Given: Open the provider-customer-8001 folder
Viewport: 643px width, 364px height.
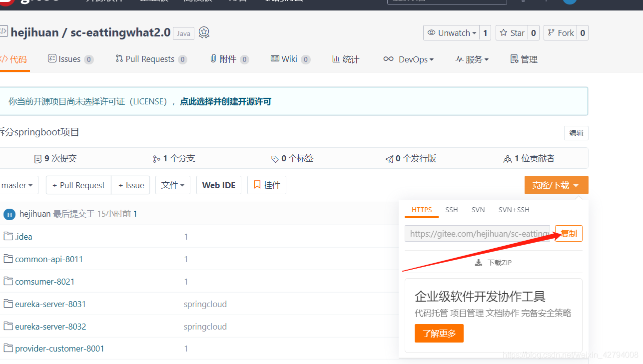Looking at the screenshot, I should pyautogui.click(x=59, y=349).
